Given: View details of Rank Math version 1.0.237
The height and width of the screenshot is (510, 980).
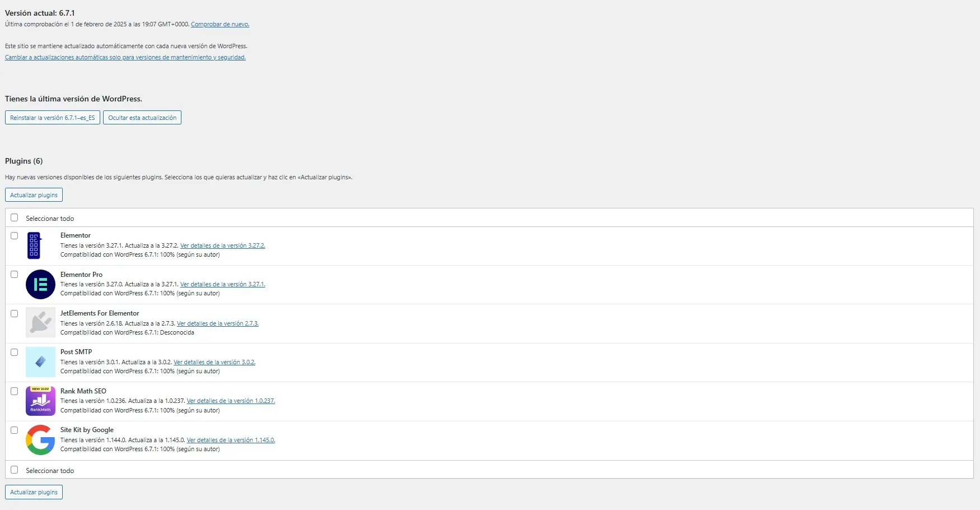Looking at the screenshot, I should point(231,401).
